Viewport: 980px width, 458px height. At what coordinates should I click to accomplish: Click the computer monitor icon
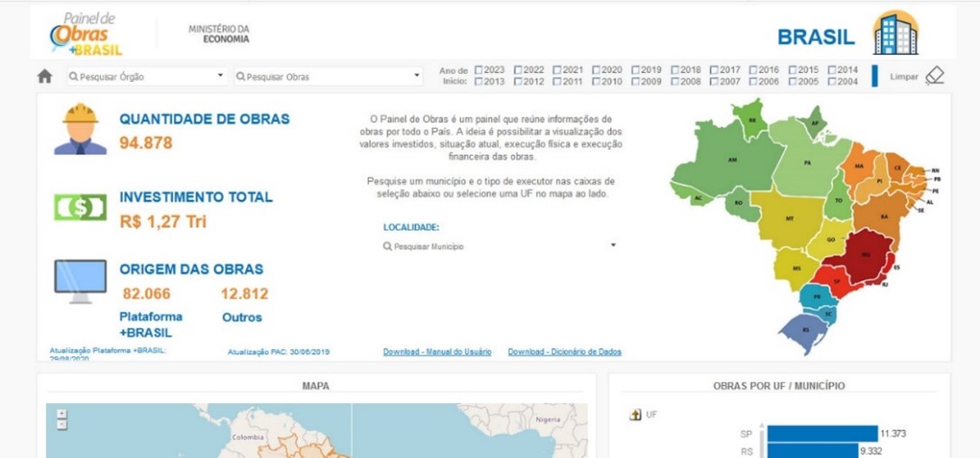pos(79,281)
